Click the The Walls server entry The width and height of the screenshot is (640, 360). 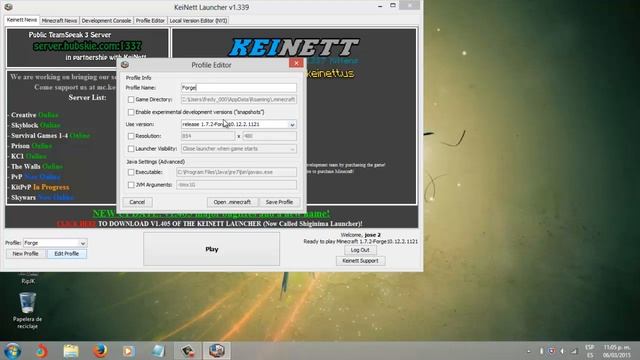36,167
